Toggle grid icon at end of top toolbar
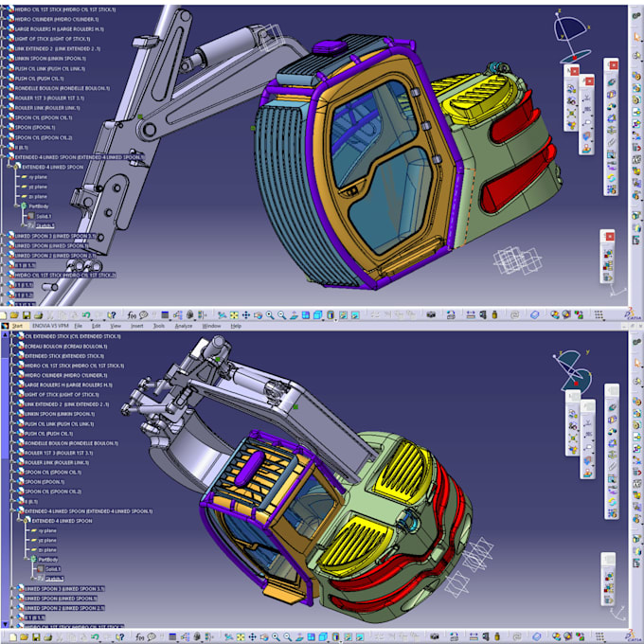This screenshot has height=644, width=644. 599,314
